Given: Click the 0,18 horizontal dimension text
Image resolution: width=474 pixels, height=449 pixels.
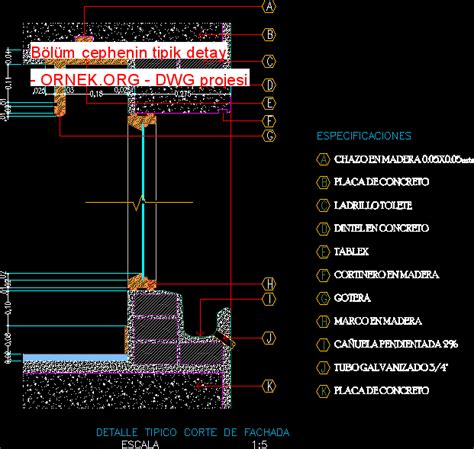Looking at the screenshot, I should [x=96, y=94].
